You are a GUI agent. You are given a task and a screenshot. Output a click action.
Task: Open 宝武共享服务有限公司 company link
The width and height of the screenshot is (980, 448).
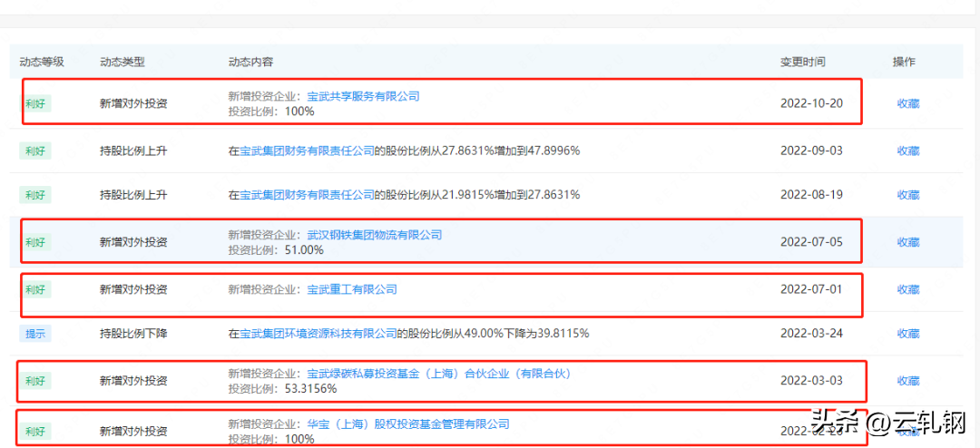[x=363, y=96]
